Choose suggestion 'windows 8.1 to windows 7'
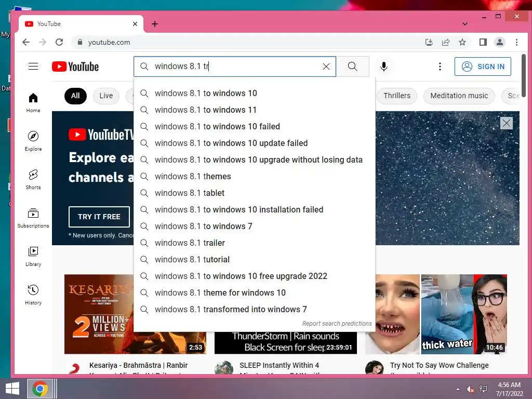532x399 pixels. pos(255,227)
